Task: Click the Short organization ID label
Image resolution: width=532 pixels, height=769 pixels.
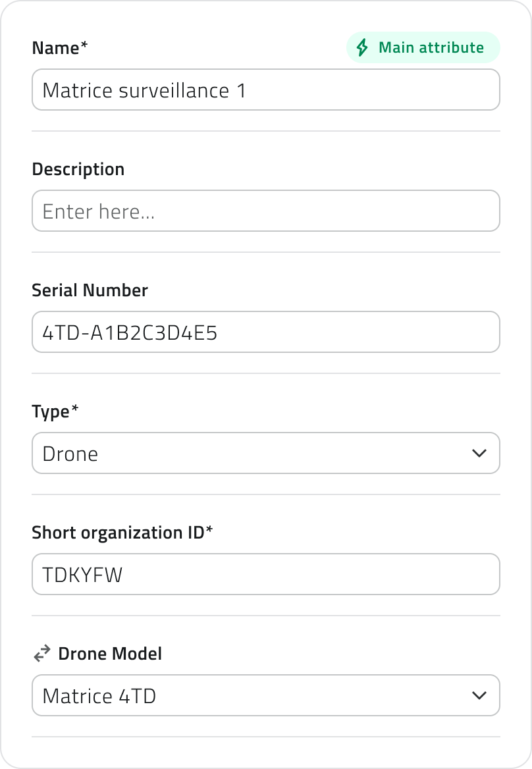Action: coord(122,533)
